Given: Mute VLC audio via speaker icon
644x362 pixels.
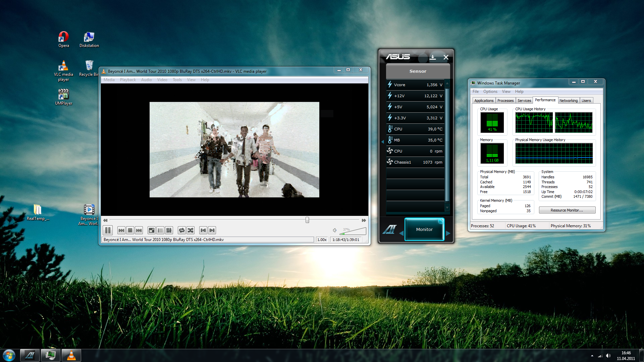Looking at the screenshot, I should pos(335,230).
